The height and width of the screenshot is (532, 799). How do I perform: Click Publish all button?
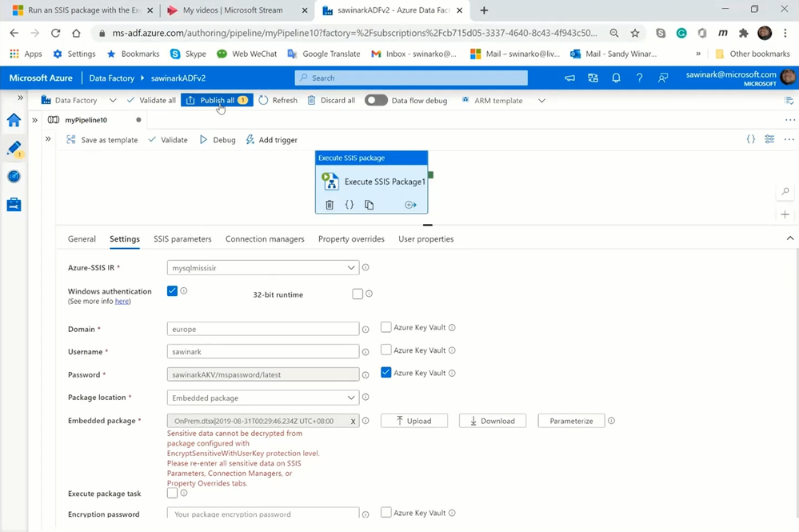point(217,100)
